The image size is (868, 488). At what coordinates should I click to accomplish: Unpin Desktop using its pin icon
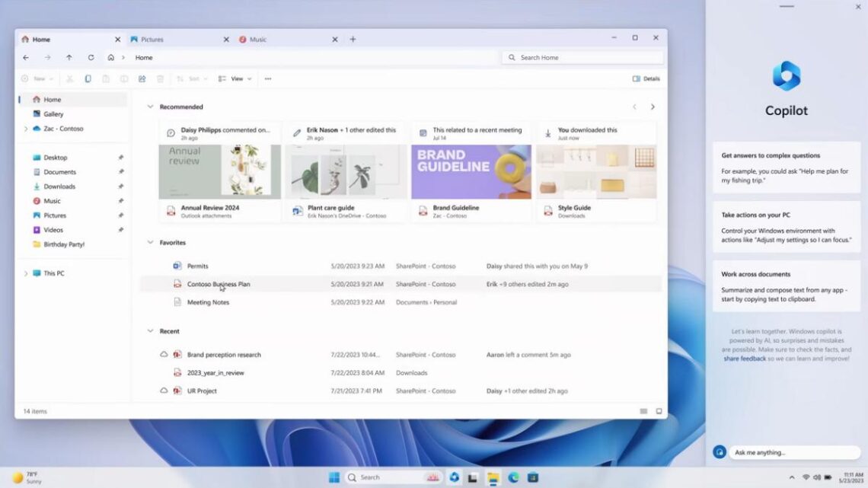(x=120, y=158)
